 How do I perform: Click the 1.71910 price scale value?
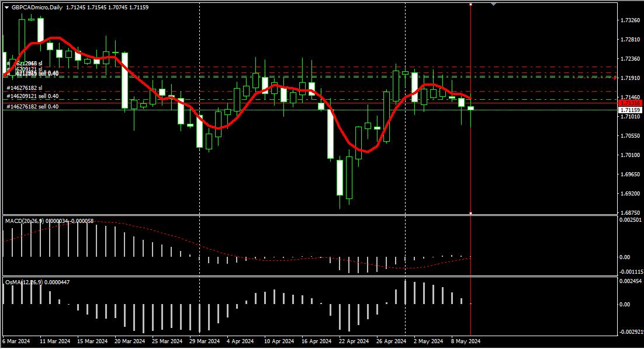point(630,78)
